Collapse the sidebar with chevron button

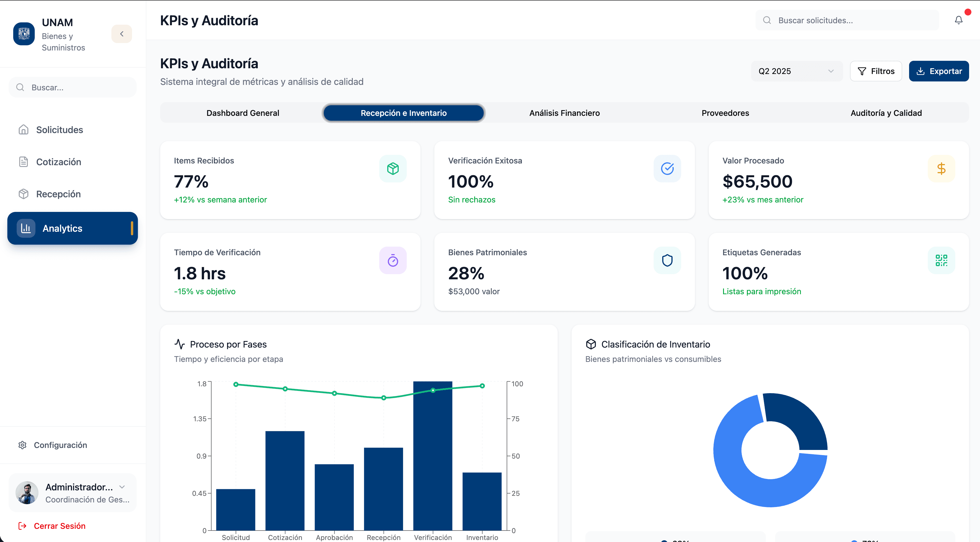(x=122, y=34)
